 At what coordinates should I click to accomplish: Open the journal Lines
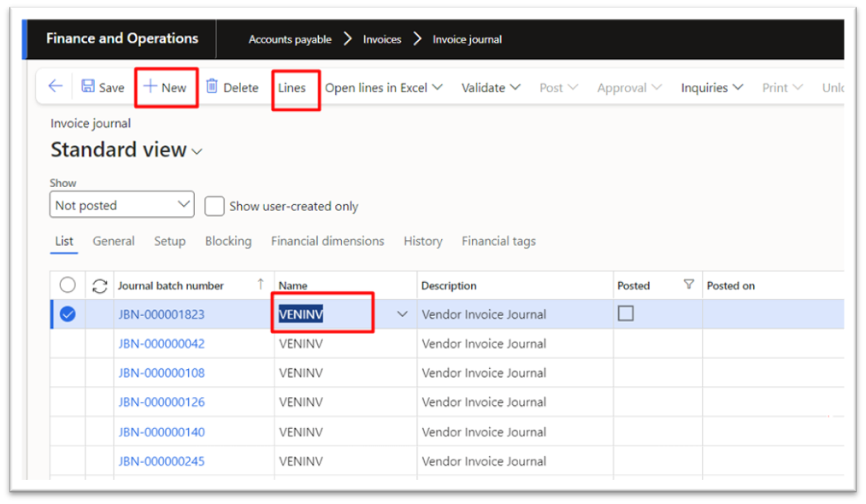coord(292,88)
